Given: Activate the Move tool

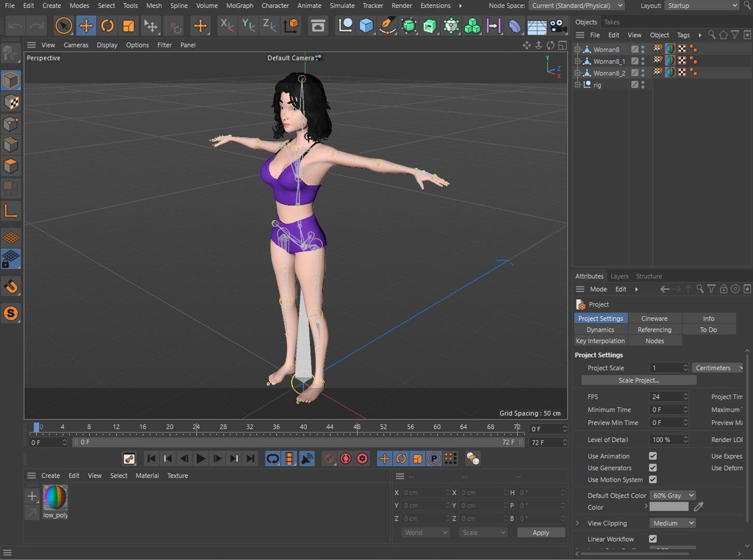Looking at the screenshot, I should point(86,25).
